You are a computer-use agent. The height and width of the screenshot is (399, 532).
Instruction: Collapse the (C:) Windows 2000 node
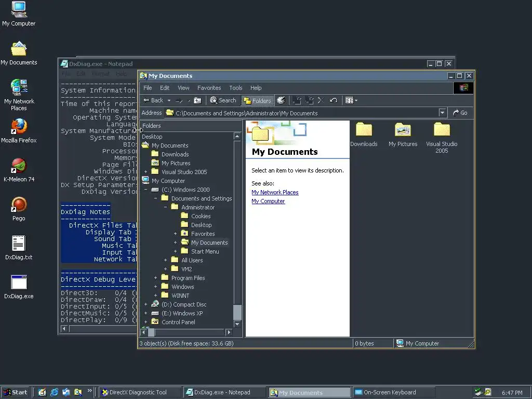(145, 190)
